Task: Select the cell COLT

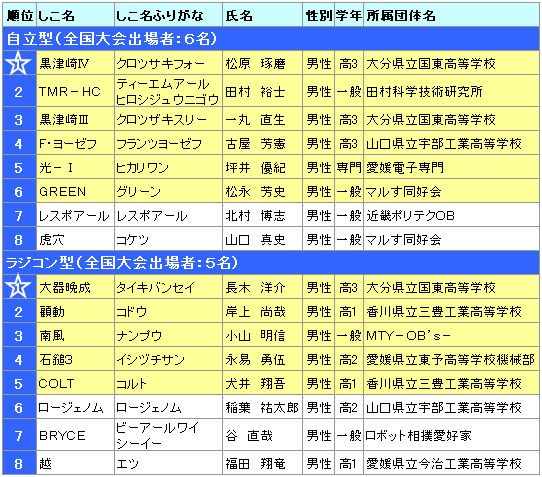Action: coord(75,383)
